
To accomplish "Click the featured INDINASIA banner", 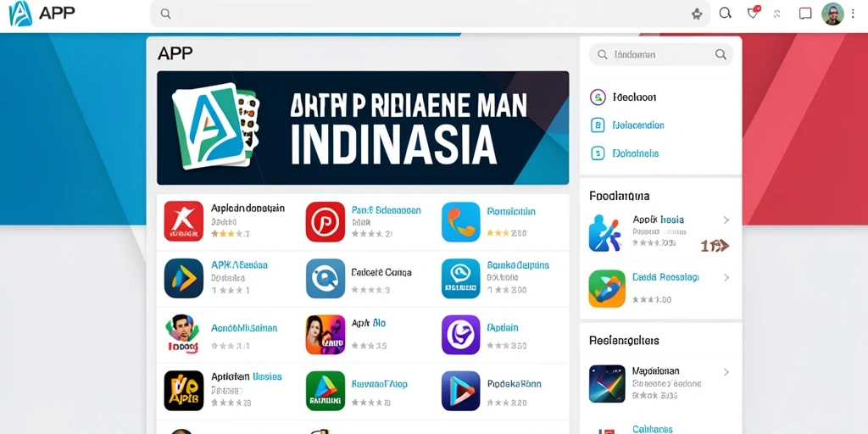I will (363, 127).
